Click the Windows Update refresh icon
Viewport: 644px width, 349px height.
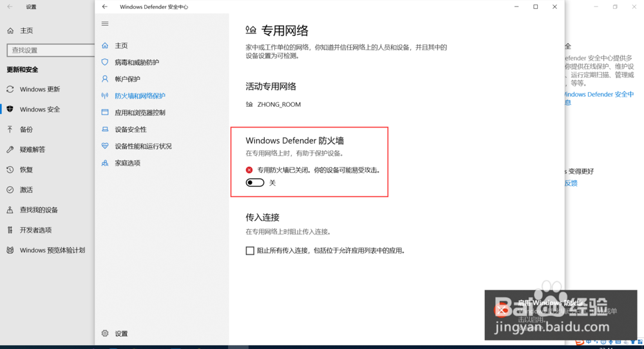coord(10,89)
